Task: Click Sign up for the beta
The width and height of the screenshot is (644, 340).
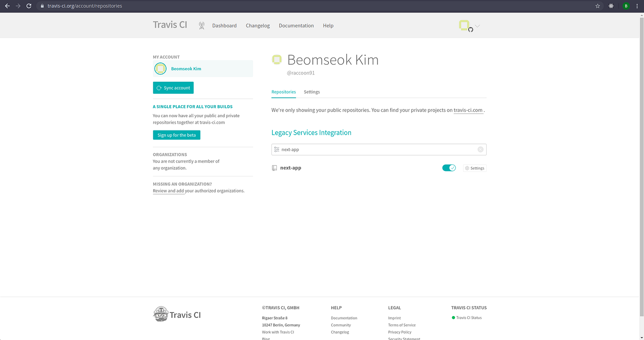Action: (176, 135)
